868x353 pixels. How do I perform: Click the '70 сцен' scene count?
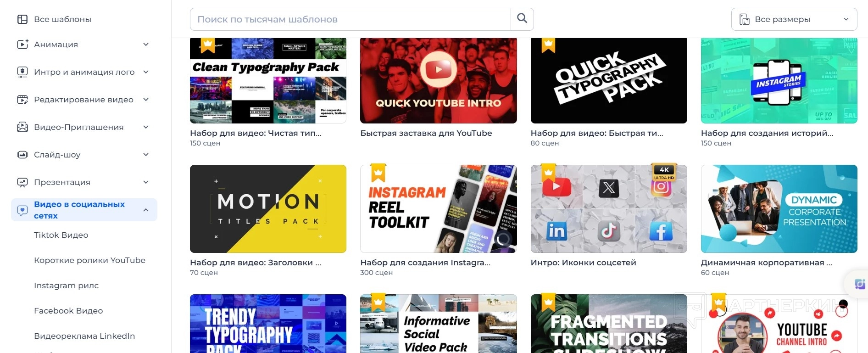pos(204,273)
